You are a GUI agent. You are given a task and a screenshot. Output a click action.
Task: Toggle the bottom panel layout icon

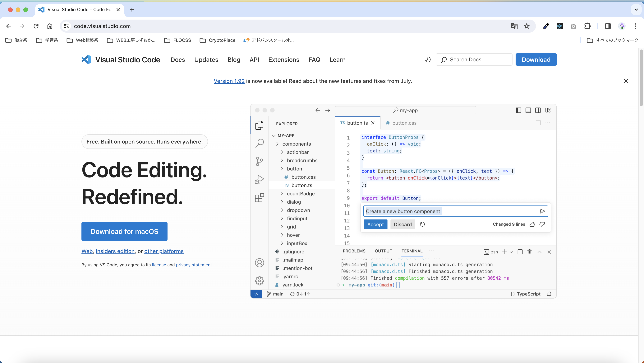click(528, 110)
